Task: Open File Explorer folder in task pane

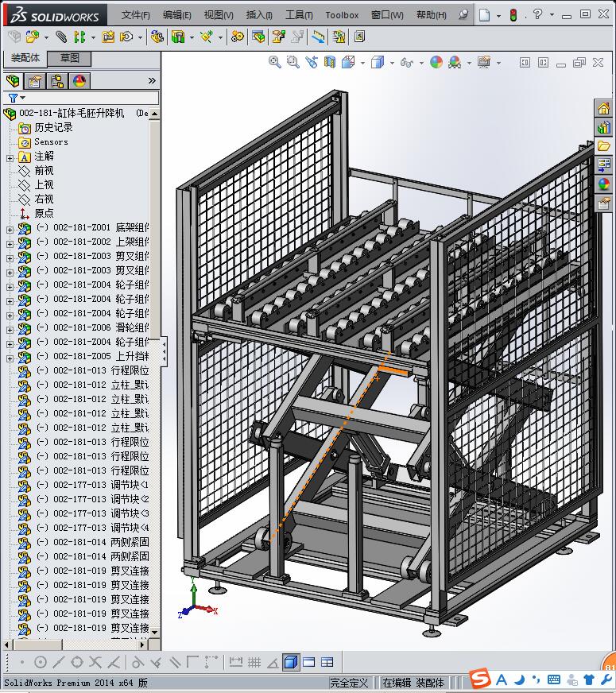Action: (x=603, y=146)
